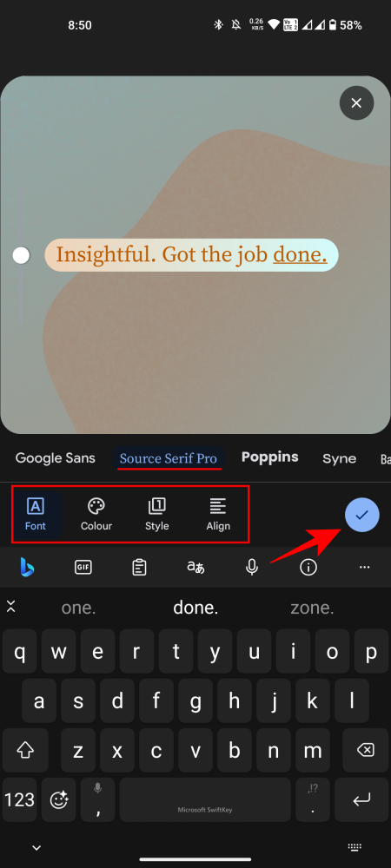Tap the y key
The width and height of the screenshot is (391, 868).
(x=215, y=652)
